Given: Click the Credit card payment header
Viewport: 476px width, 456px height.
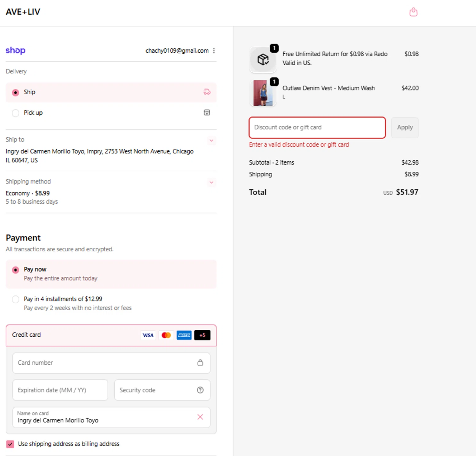Looking at the screenshot, I should click(x=111, y=335).
